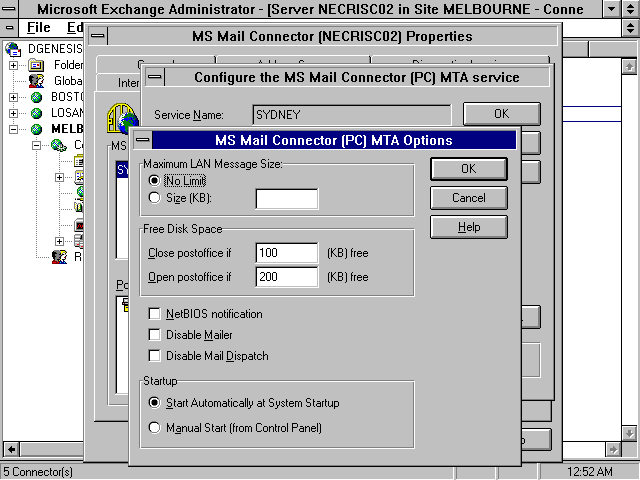The width and height of the screenshot is (640, 480).
Task: Check the Disable Mail Dispatch checkbox
Action: coord(154,356)
